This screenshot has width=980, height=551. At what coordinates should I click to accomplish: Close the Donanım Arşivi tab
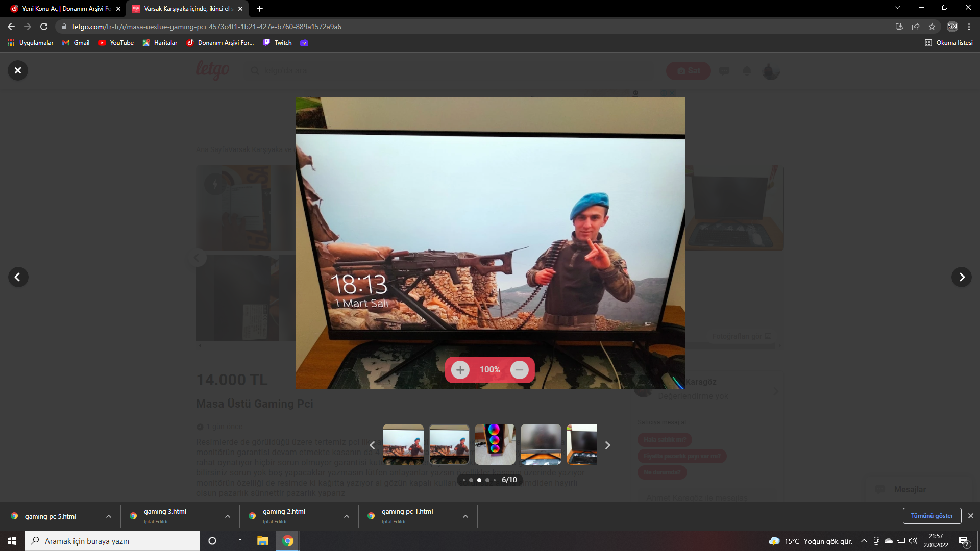point(118,9)
